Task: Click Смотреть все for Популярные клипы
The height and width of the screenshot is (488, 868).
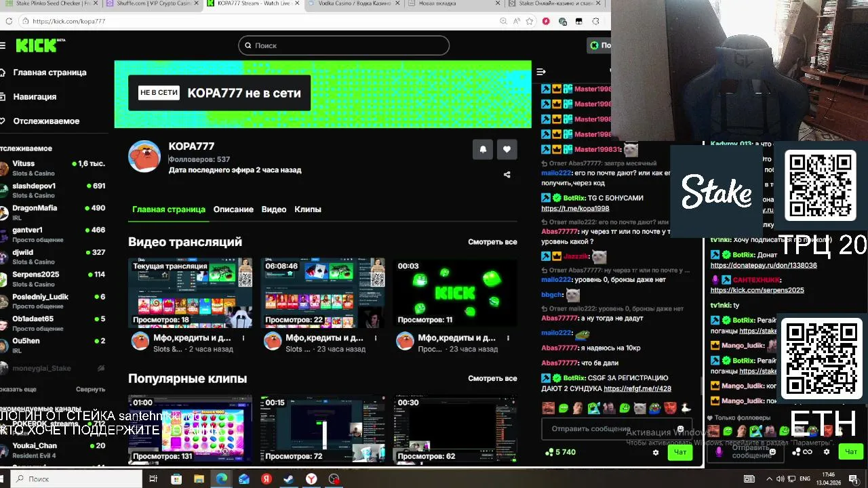Action: click(492, 378)
